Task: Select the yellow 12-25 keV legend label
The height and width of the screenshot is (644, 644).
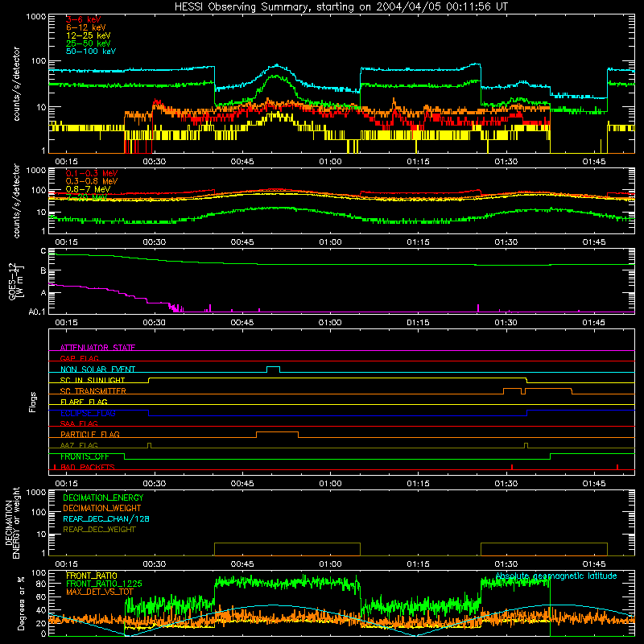Action: coord(89,35)
